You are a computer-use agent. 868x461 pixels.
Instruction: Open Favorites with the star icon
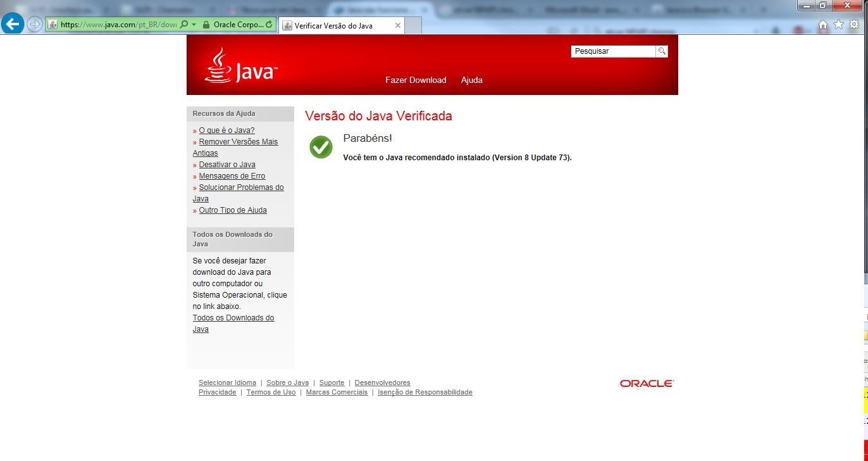click(838, 25)
